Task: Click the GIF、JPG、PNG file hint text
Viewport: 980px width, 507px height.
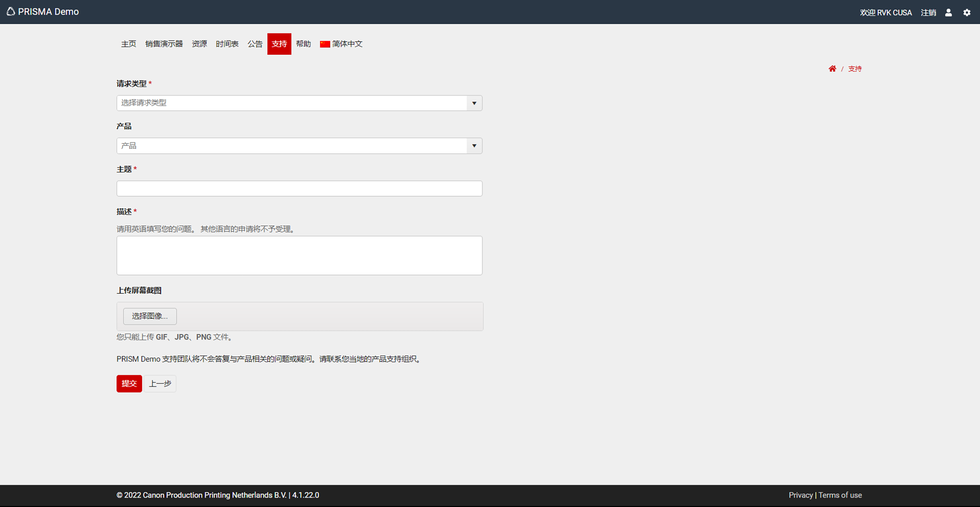Action: tap(175, 337)
